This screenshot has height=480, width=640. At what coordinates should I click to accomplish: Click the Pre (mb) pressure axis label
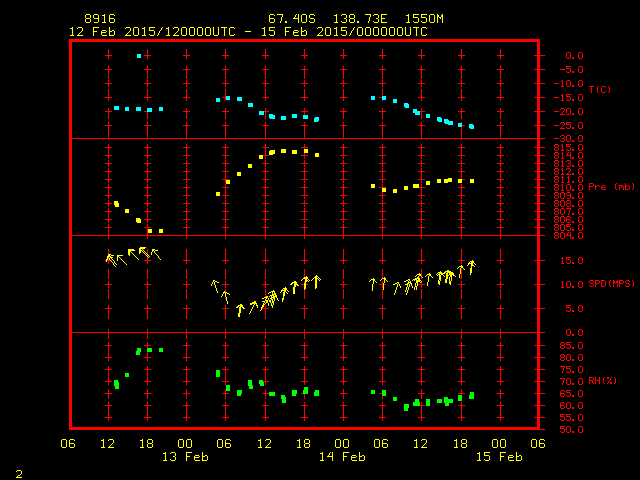click(611, 187)
